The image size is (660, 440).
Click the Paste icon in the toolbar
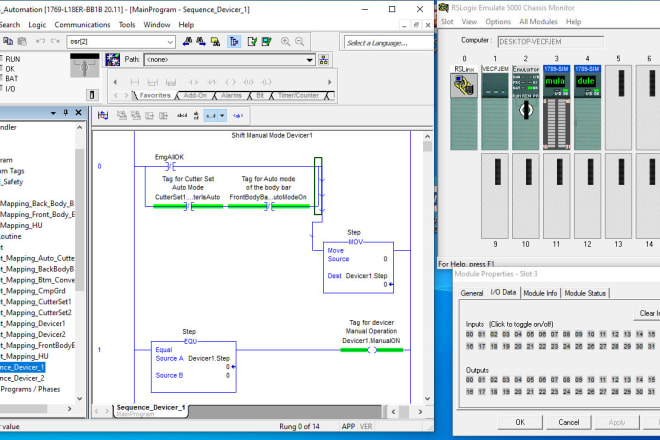pos(22,41)
